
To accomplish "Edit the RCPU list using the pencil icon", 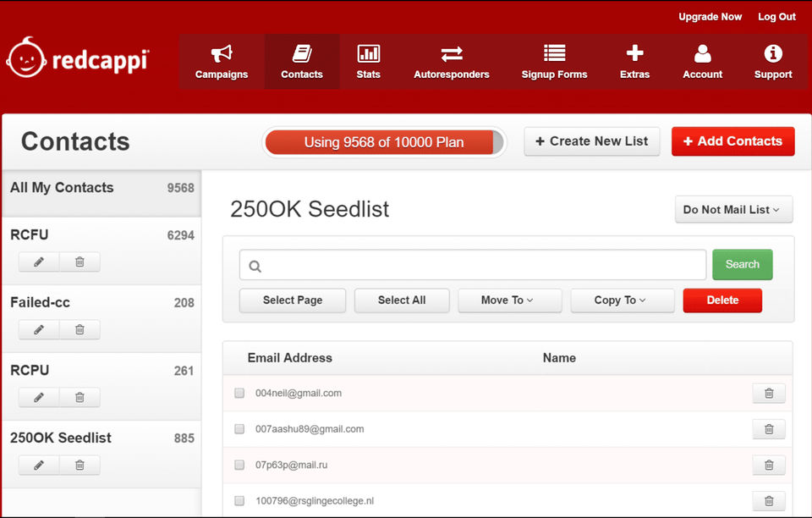I will tap(39, 398).
